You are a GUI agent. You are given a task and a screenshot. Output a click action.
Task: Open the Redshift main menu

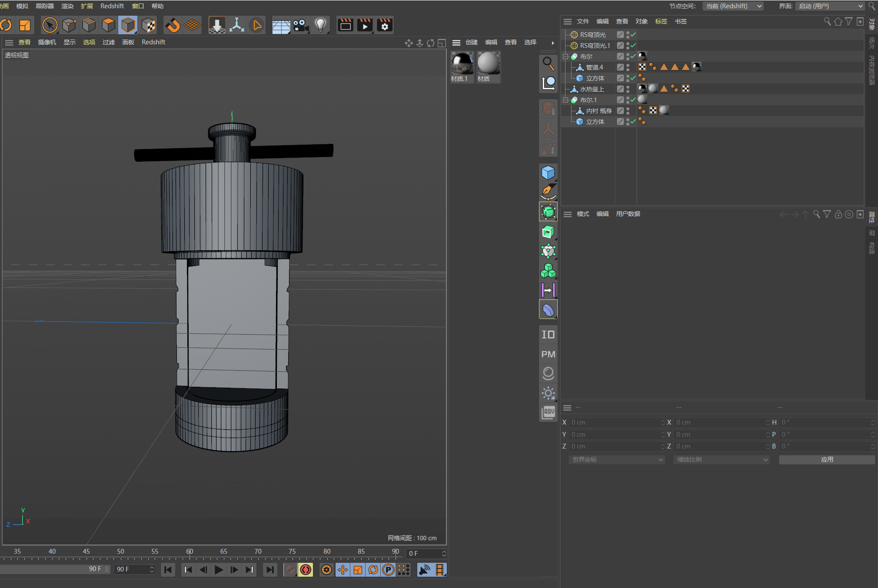[x=112, y=6]
